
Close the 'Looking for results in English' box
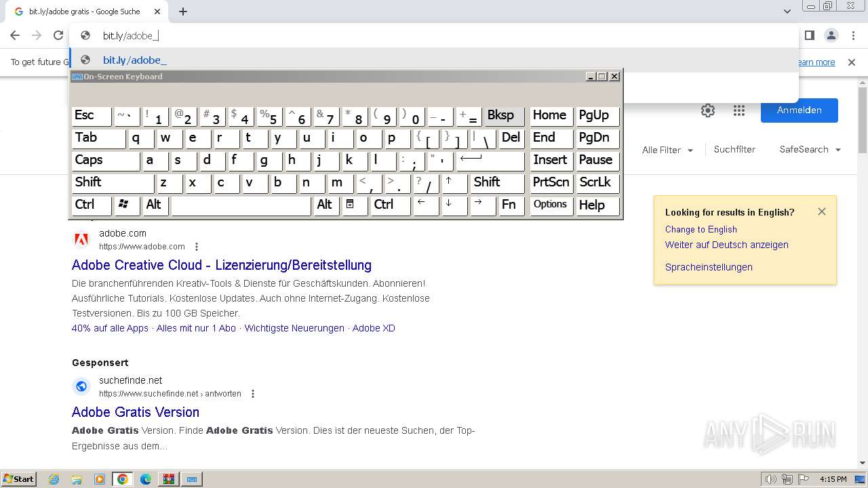click(822, 211)
